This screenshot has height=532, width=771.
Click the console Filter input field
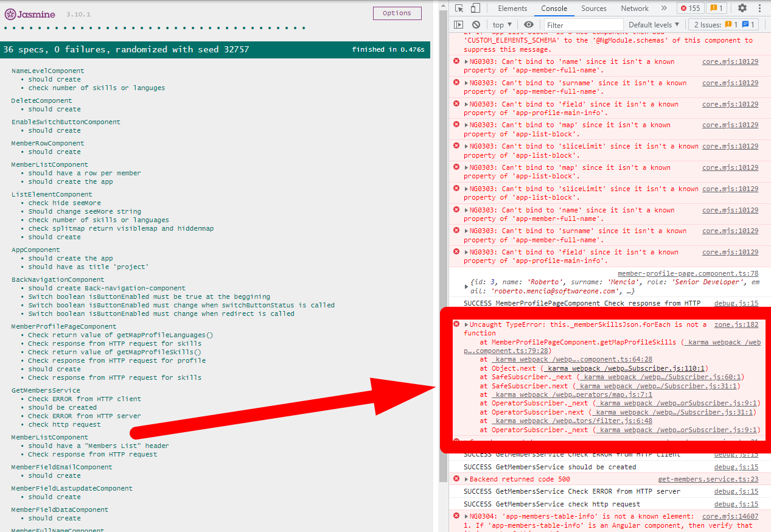point(583,25)
